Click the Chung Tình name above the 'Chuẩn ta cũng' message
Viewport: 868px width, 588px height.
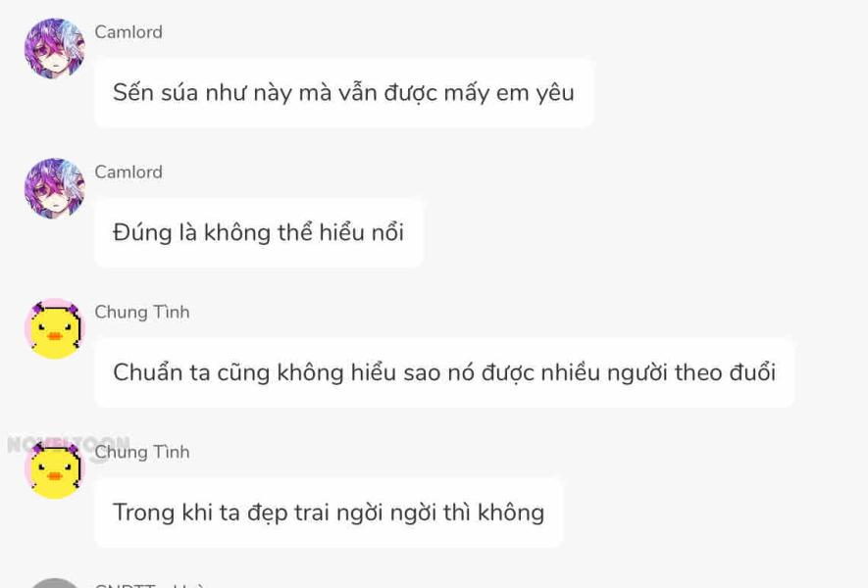(x=142, y=313)
